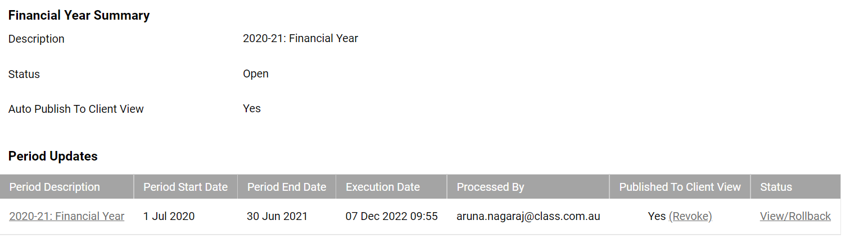Click the 30 Jun 2021 end date cell
Image resolution: width=868 pixels, height=243 pixels.
pos(277,216)
